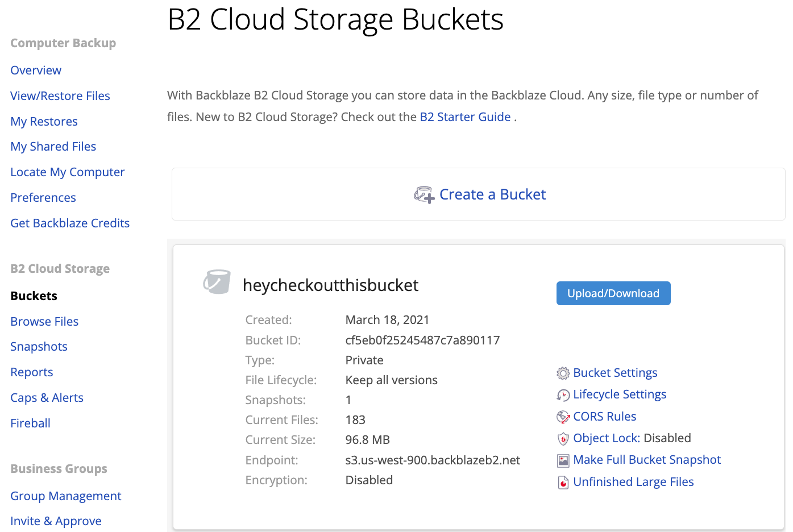
Task: Click the bucket icon beside heycheckoutthisbucket
Action: coord(217,282)
